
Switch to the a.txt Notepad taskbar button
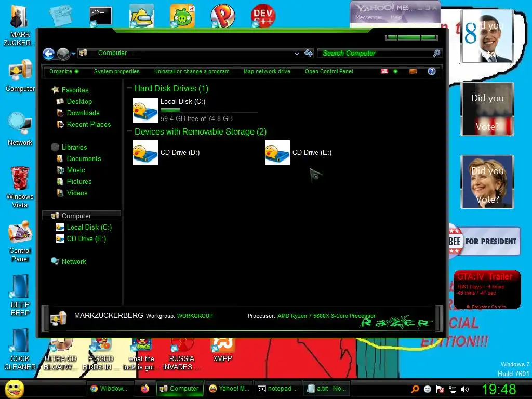[327, 389]
